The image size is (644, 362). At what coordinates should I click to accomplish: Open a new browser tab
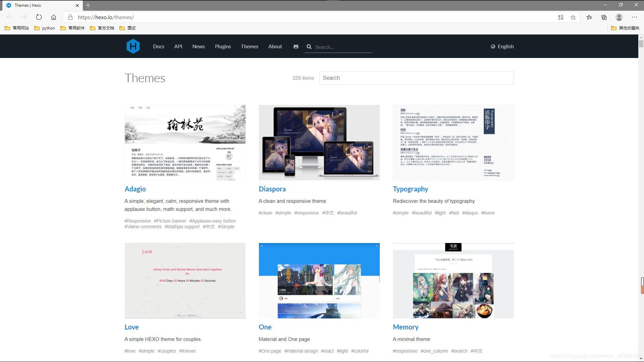(88, 5)
